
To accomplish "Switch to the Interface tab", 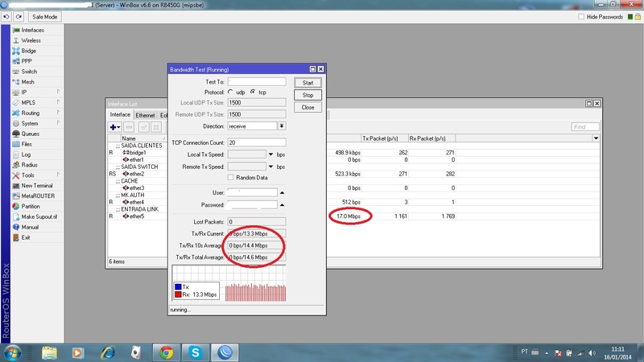I will pyautogui.click(x=120, y=115).
